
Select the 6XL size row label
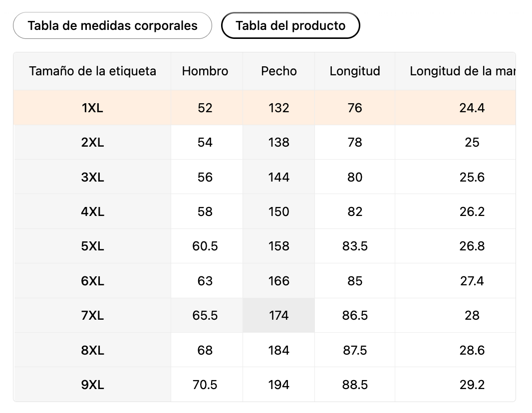tap(92, 281)
